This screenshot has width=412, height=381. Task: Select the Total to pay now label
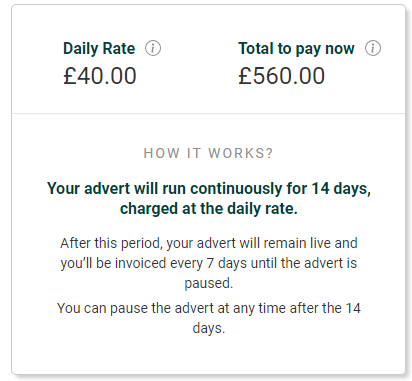click(x=296, y=49)
